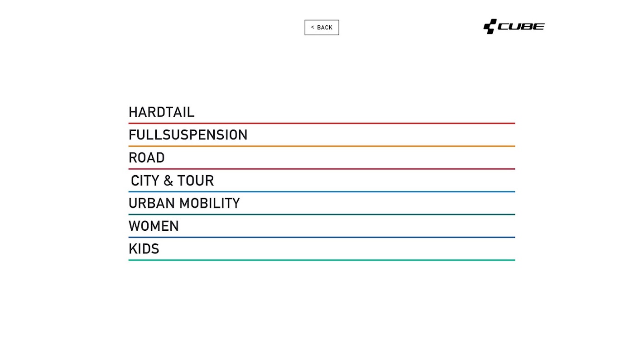Click the green line under KIDS
The image size is (644, 362).
point(322,260)
